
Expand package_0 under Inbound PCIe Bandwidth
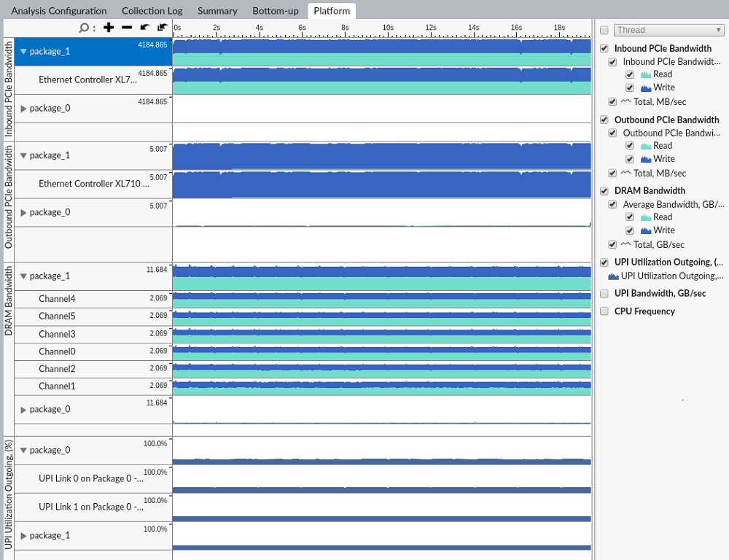tap(23, 109)
